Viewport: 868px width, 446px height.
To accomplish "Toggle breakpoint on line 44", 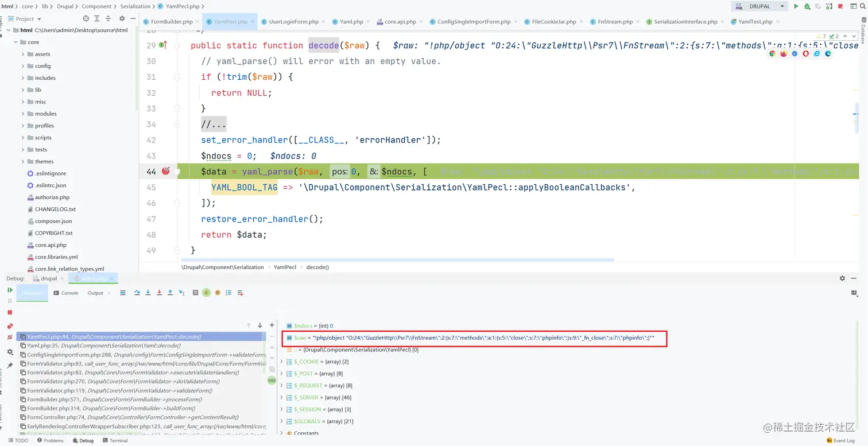I will tap(166, 171).
